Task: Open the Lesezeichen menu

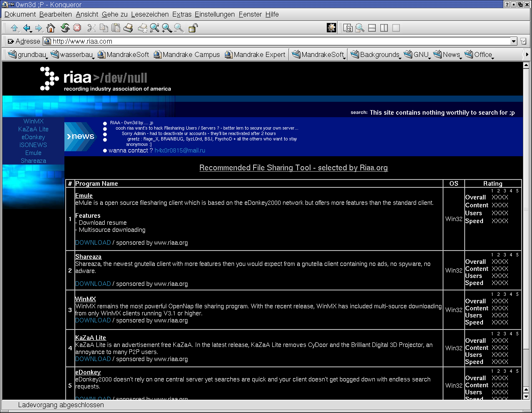Action: click(x=150, y=14)
